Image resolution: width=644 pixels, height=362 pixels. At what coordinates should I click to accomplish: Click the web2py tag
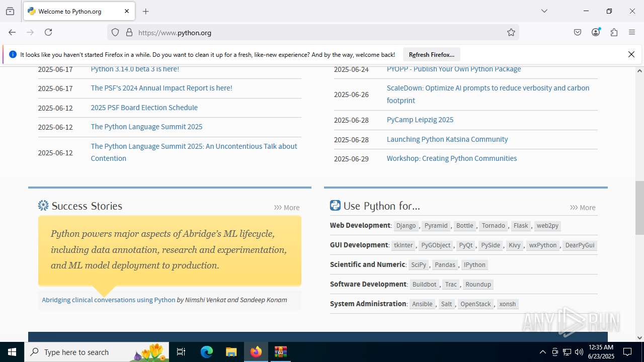[547, 226]
